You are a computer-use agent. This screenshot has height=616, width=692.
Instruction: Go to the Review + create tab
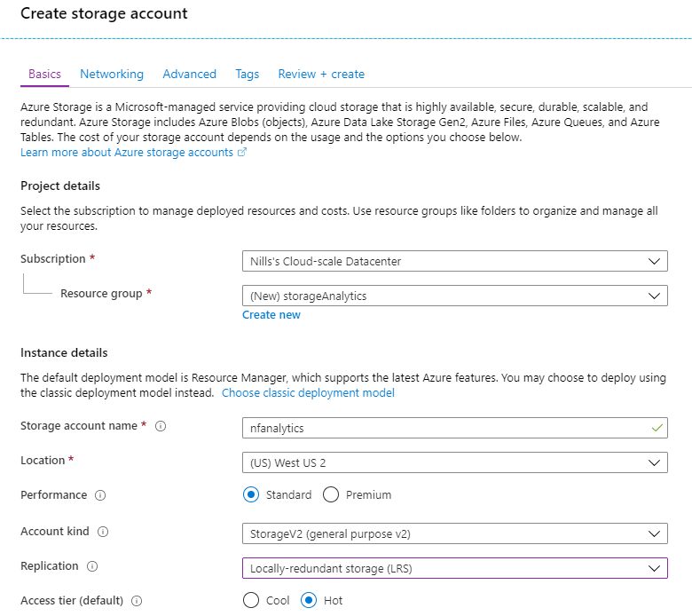(x=321, y=74)
